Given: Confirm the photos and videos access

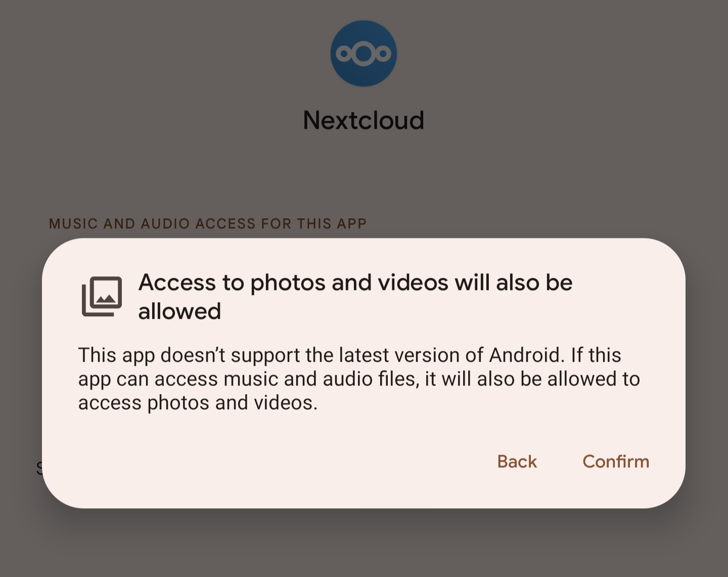Looking at the screenshot, I should pyautogui.click(x=616, y=461).
